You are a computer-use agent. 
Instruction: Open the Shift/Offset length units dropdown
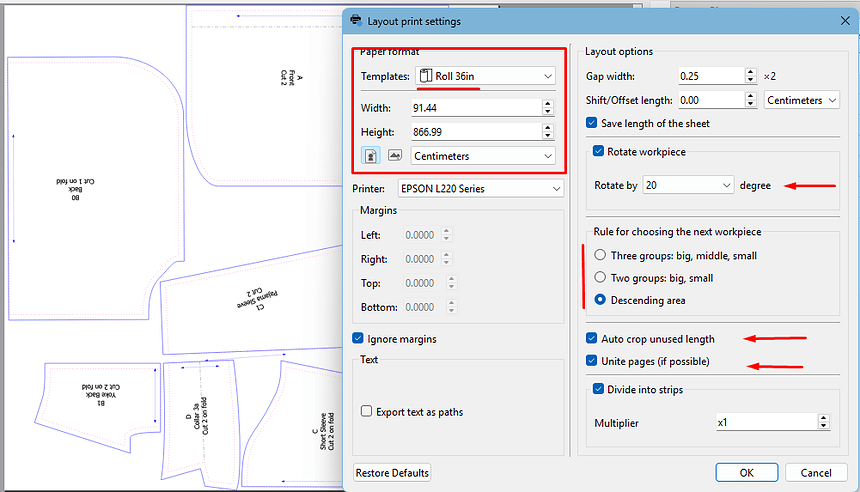tap(801, 100)
